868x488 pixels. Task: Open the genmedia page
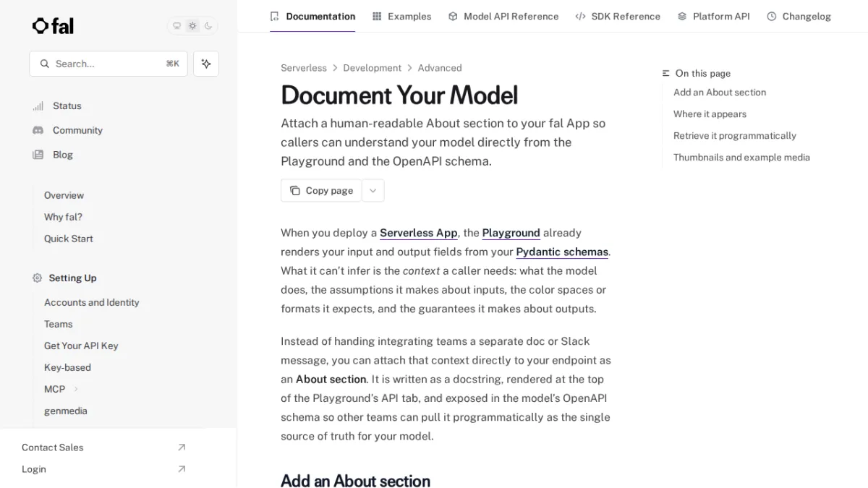pyautogui.click(x=65, y=411)
